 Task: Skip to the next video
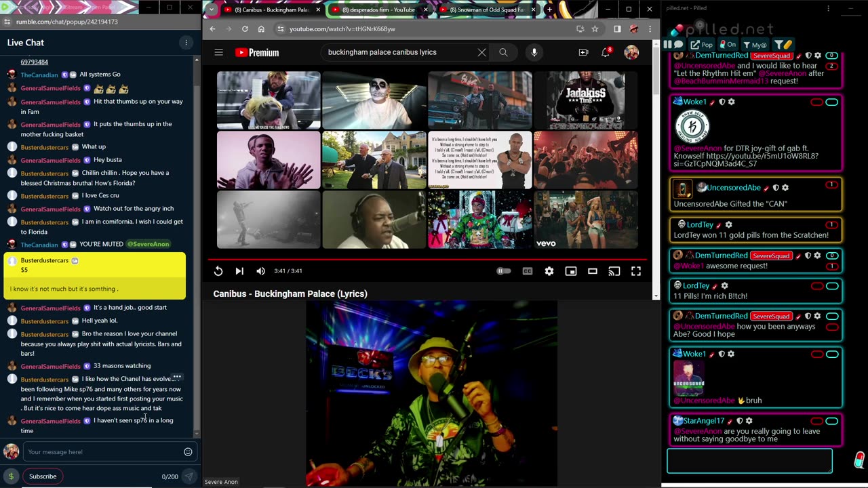(239, 271)
